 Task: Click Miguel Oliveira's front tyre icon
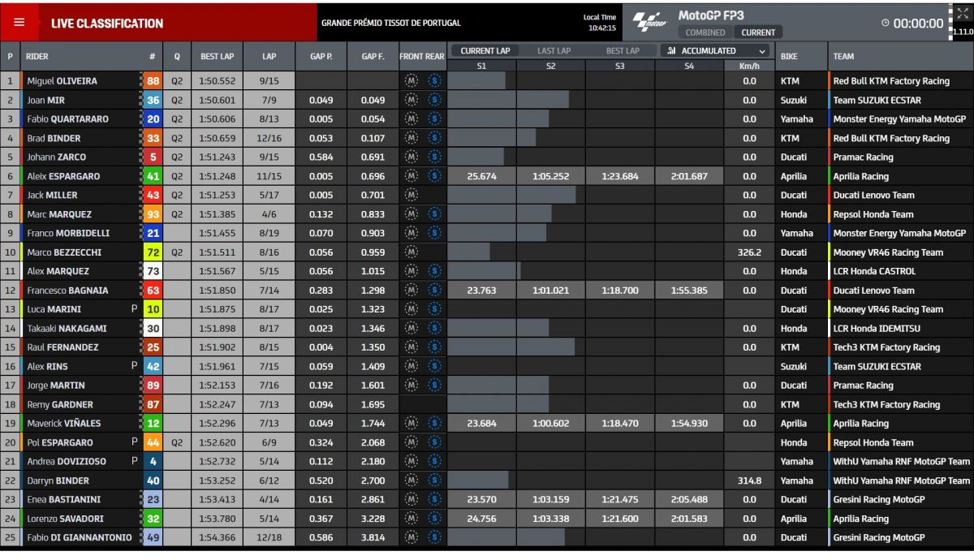pyautogui.click(x=411, y=81)
